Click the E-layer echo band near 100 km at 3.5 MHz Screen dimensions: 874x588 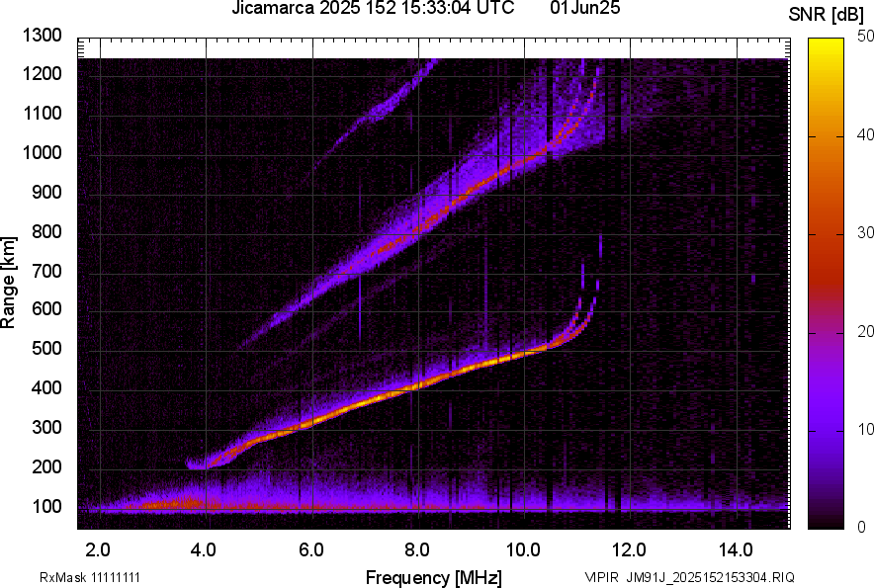(180, 504)
